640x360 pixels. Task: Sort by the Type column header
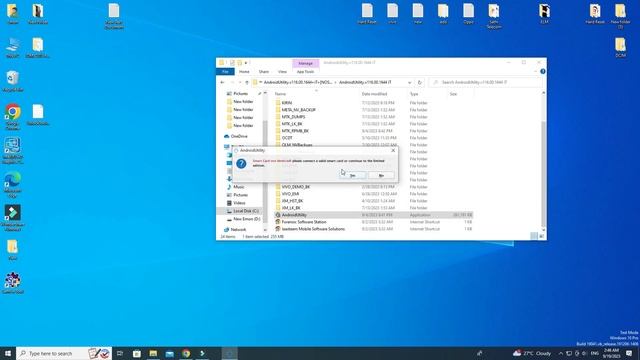414,94
